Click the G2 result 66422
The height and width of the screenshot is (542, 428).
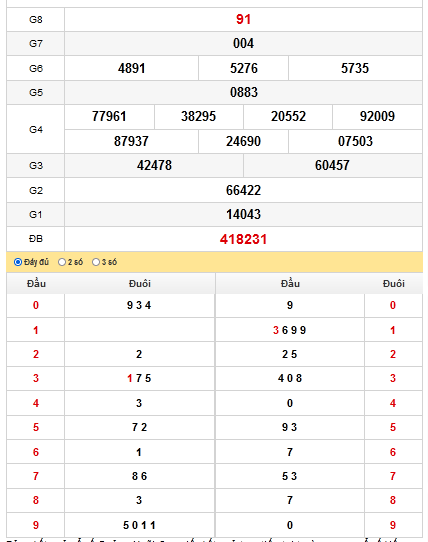tap(243, 190)
